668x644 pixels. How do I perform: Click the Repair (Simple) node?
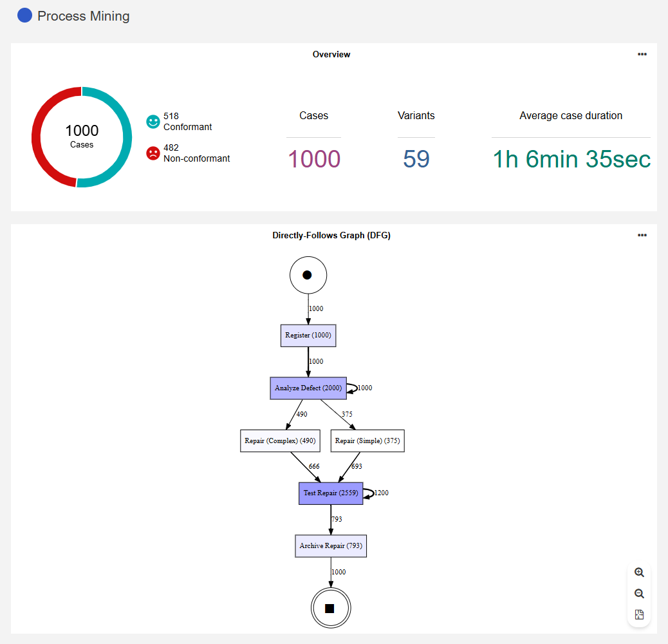point(367,440)
